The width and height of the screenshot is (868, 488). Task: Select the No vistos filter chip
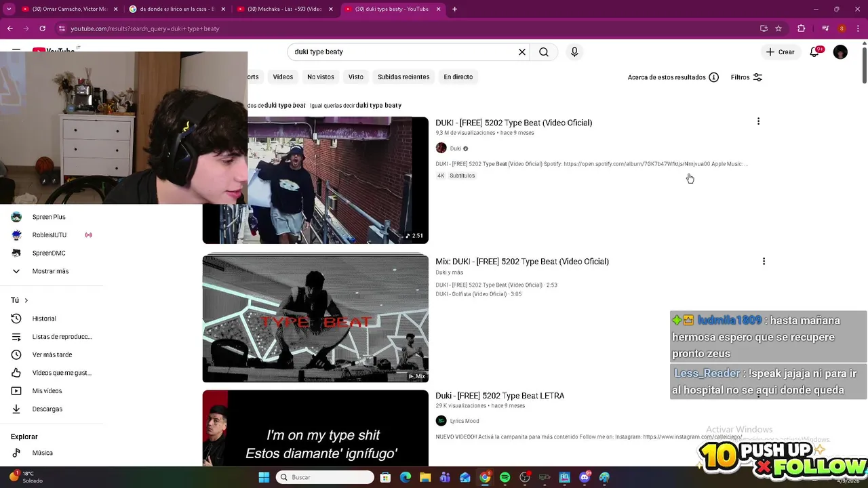[321, 77]
